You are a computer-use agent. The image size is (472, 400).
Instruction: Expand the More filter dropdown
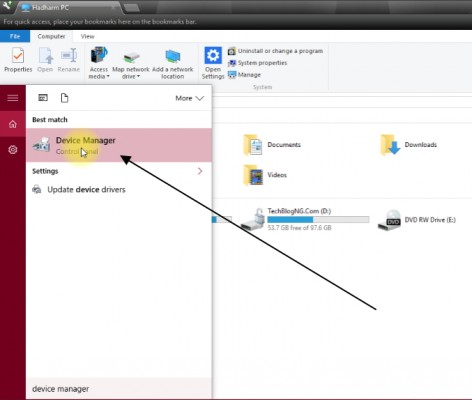coord(189,98)
